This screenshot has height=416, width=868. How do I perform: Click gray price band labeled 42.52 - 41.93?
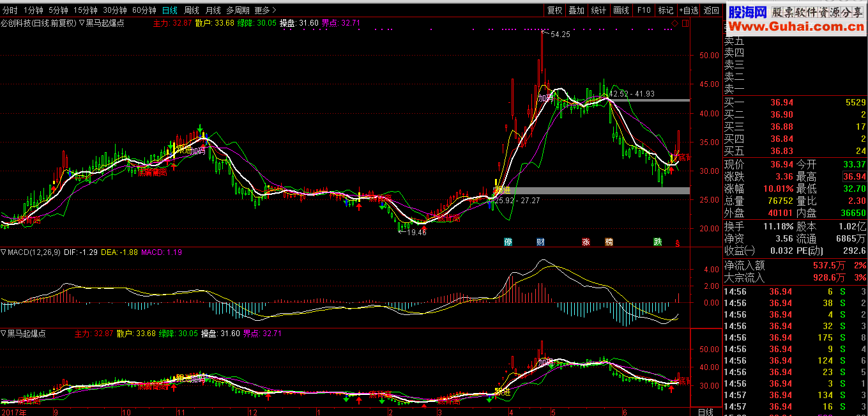[x=649, y=100]
